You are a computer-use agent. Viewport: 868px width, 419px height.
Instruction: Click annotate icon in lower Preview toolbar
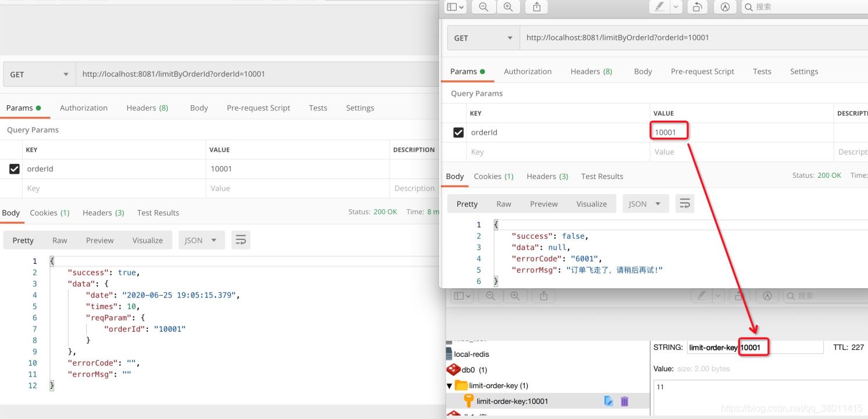pyautogui.click(x=767, y=296)
